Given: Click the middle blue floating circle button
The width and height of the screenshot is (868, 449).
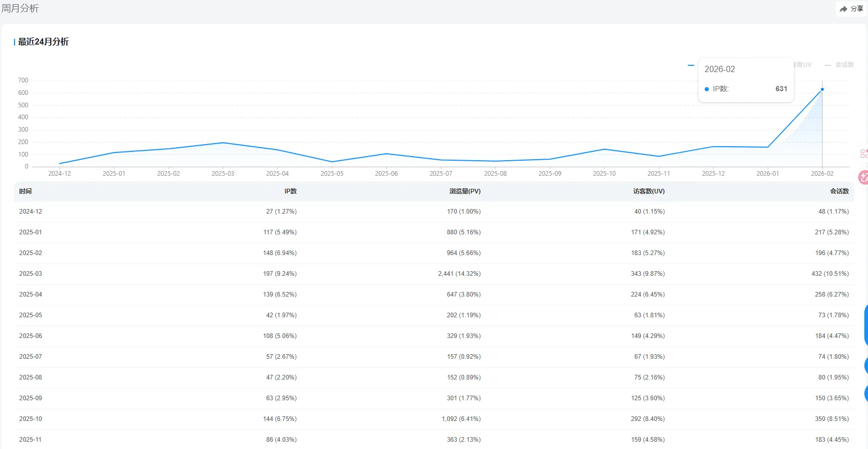Looking at the screenshot, I should 865,366.
